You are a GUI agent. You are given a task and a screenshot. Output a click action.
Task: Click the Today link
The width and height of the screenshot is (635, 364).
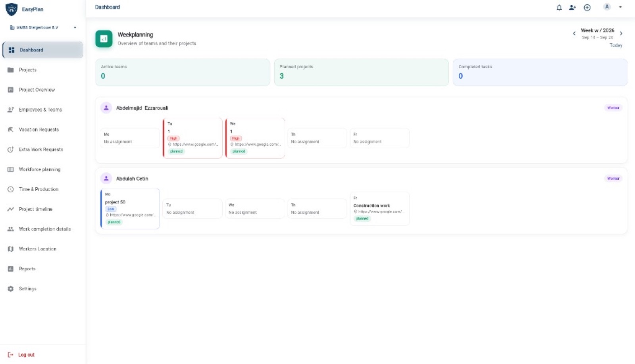[616, 45]
